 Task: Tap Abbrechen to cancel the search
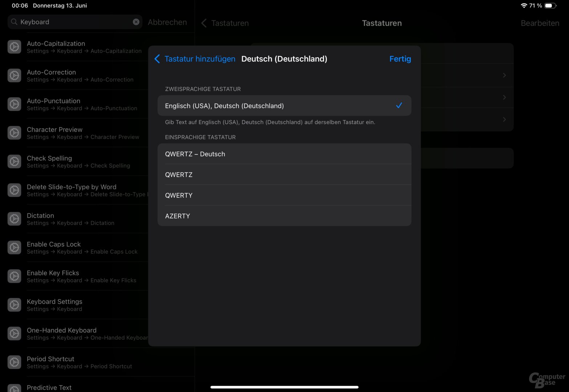[167, 22]
